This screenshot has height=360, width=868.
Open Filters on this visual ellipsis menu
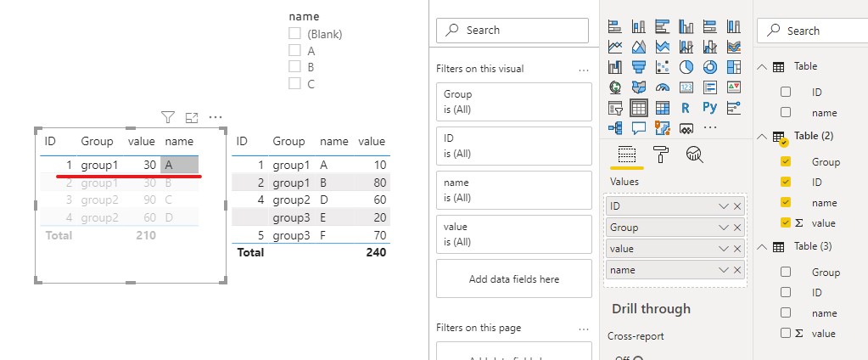[x=584, y=70]
